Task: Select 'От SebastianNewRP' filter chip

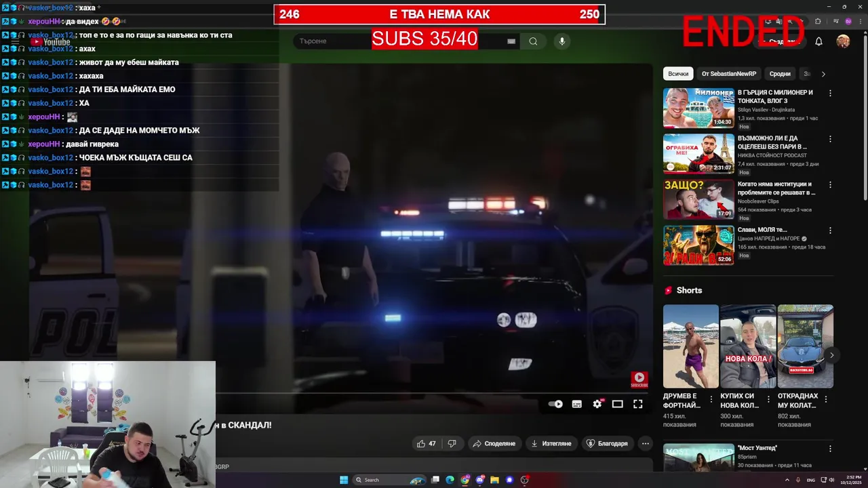Action: (x=729, y=74)
